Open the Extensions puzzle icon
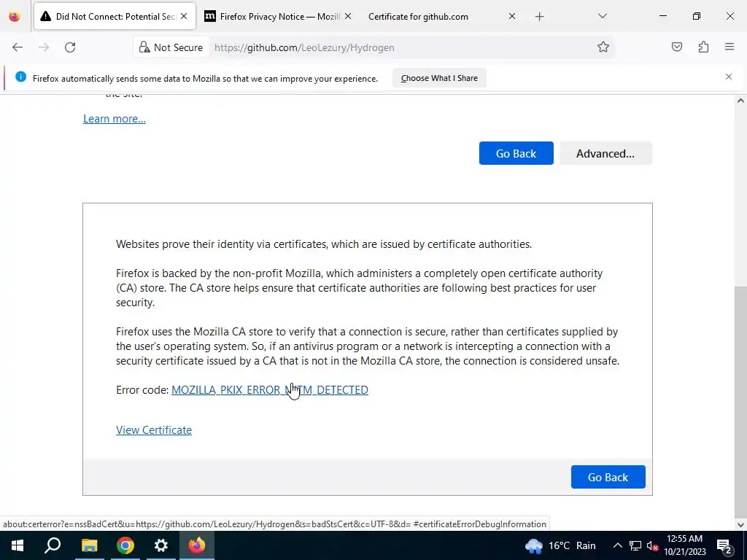747x560 pixels. click(x=703, y=47)
